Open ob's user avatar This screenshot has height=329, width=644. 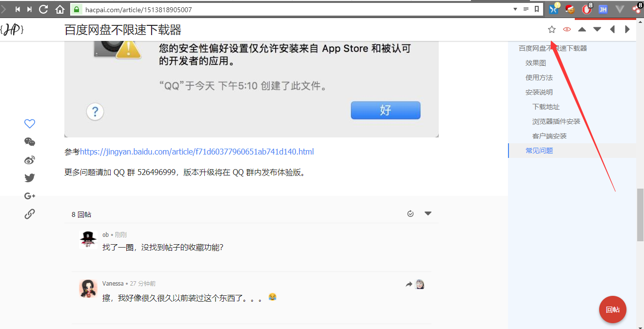[x=88, y=240]
